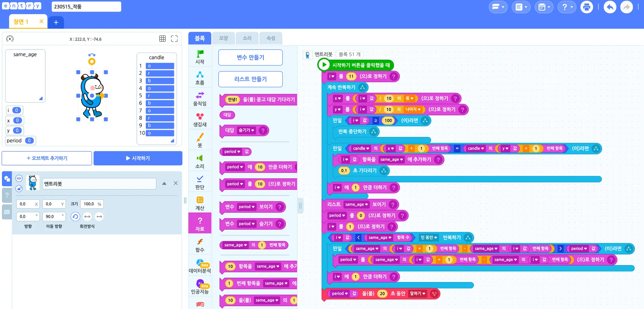Add a new scene tab
644x309 pixels.
coord(56,22)
